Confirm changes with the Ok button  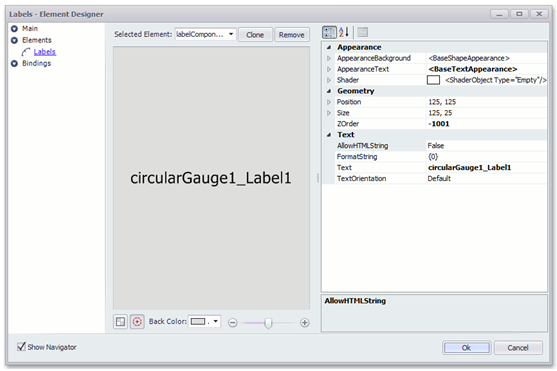[x=466, y=348]
